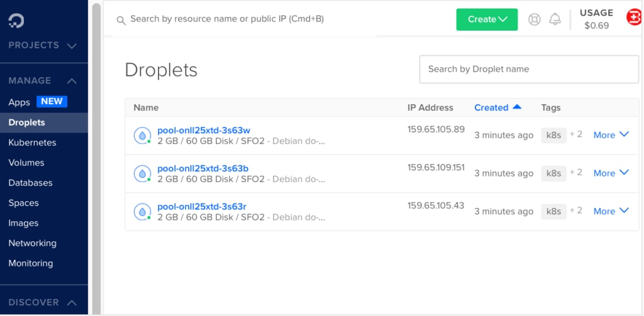Image resolution: width=644 pixels, height=316 pixels.
Task: Open Apps in the sidebar
Action: click(x=19, y=102)
